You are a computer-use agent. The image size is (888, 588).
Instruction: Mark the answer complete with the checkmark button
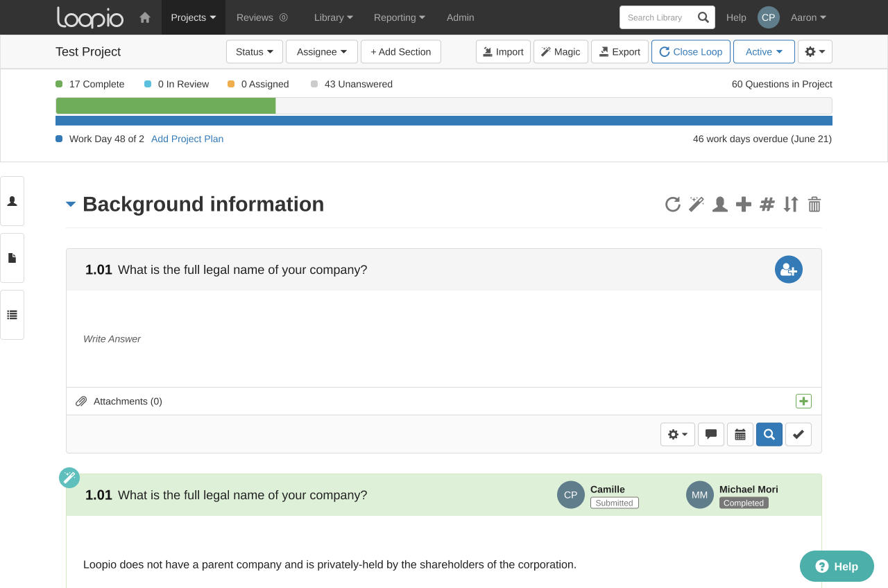[x=799, y=434]
